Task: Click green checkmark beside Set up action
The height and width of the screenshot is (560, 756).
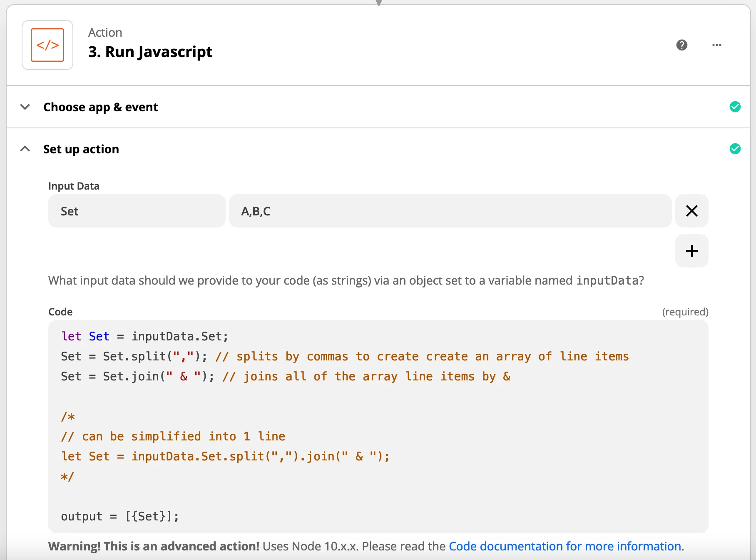Action: pyautogui.click(x=735, y=149)
